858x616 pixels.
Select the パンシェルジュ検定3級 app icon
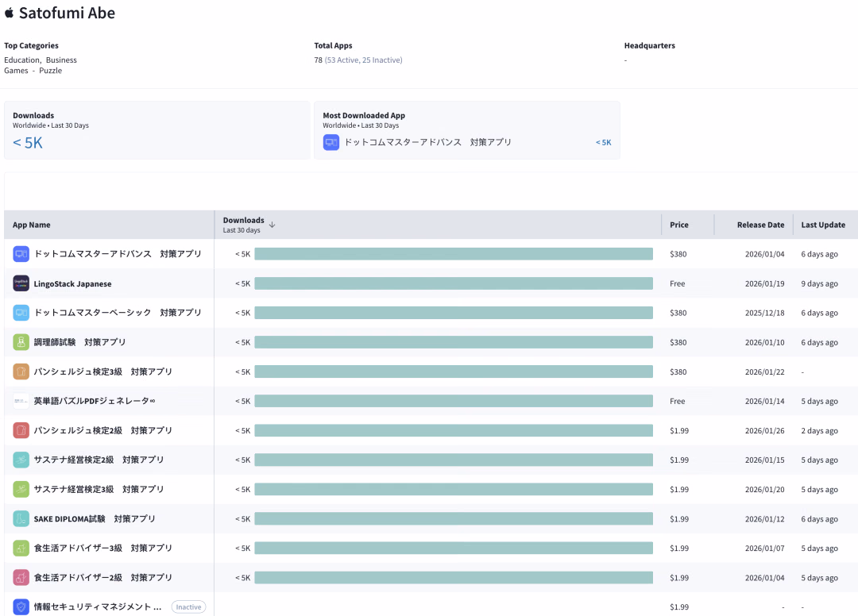21,372
